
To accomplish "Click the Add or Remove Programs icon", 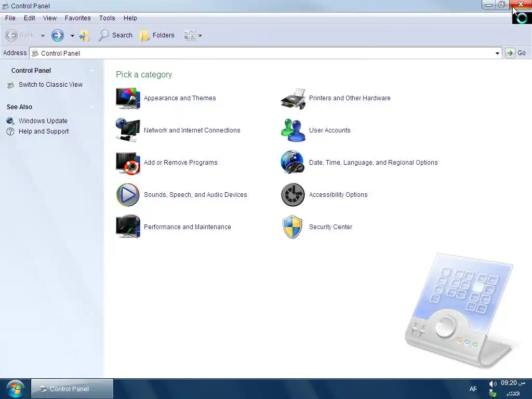I will point(128,163).
